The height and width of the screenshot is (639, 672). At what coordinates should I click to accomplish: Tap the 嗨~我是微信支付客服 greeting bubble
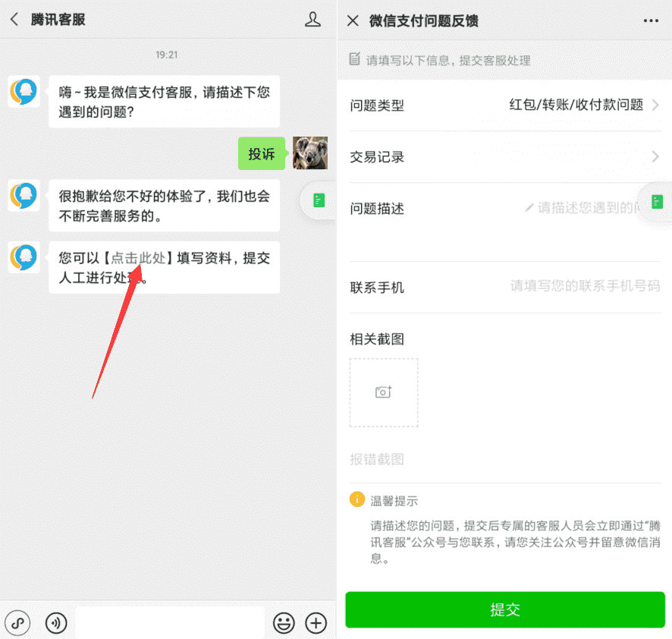tap(164, 102)
